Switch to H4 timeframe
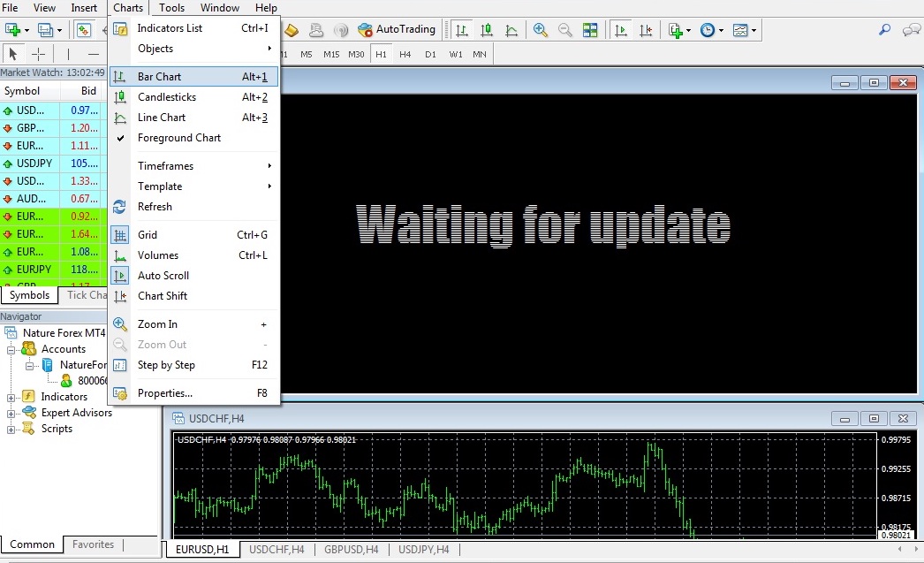This screenshot has width=924, height=563. click(x=405, y=54)
